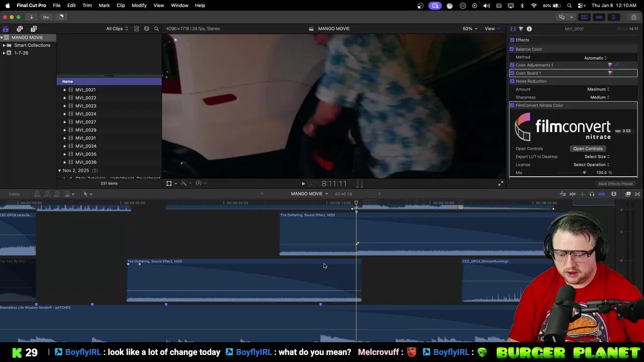This screenshot has width=644, height=362.
Task: Open the Titles and Generators sidebar
Action: point(34,29)
